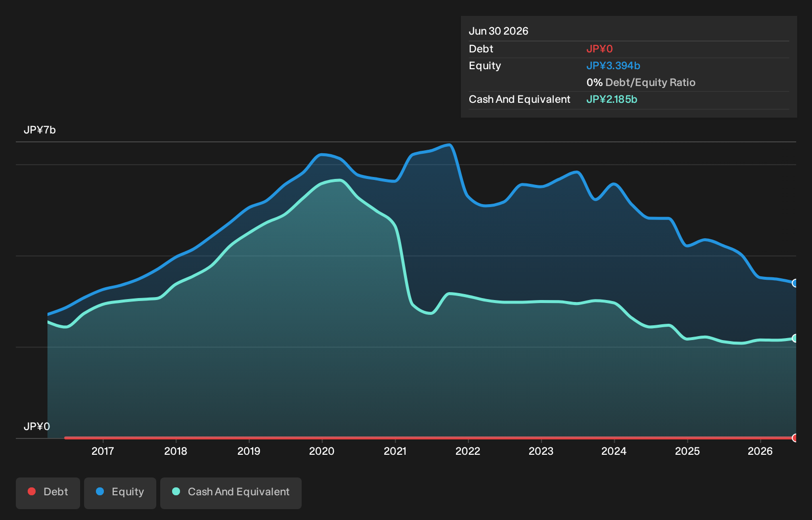Click the red JP¥0 debt value in tooltip
The image size is (812, 520).
[599, 49]
